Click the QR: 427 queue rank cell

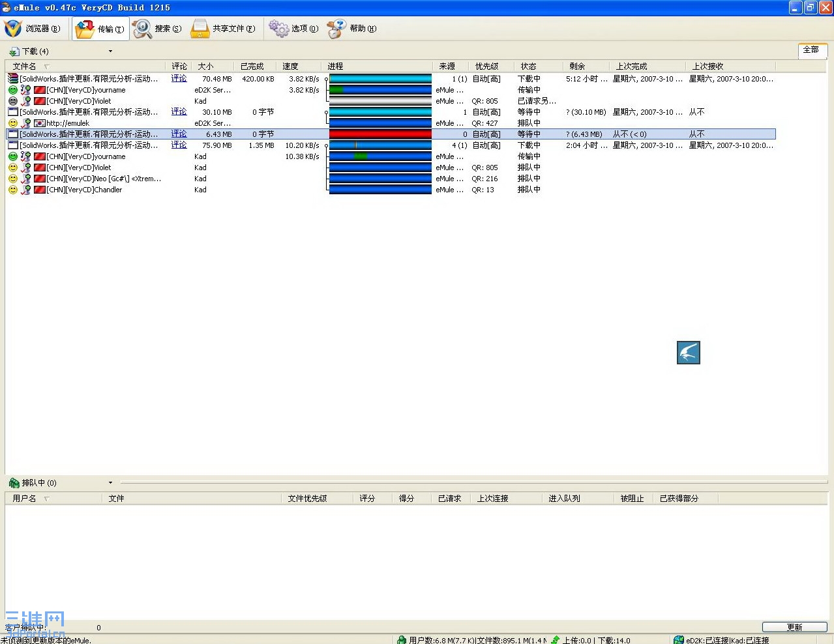coord(484,123)
